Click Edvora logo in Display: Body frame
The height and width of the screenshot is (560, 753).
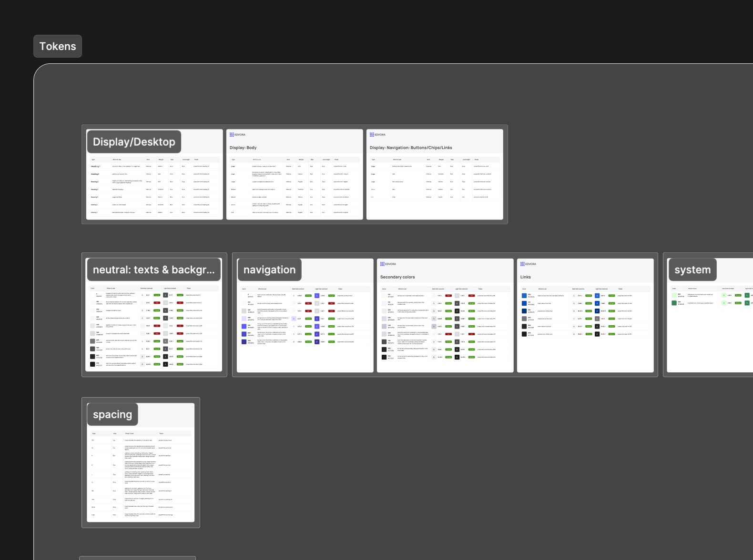pyautogui.click(x=237, y=135)
